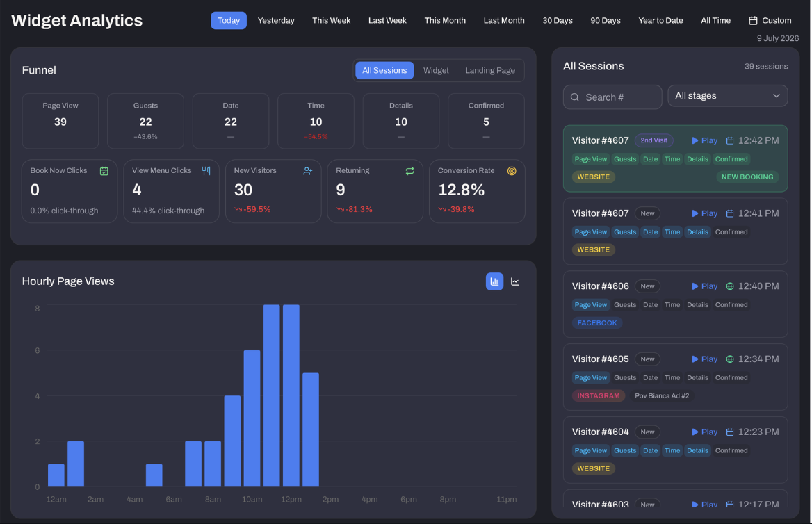Play the 2nd Visit session of Visitor #4607
The height and width of the screenshot is (524, 812).
click(704, 141)
